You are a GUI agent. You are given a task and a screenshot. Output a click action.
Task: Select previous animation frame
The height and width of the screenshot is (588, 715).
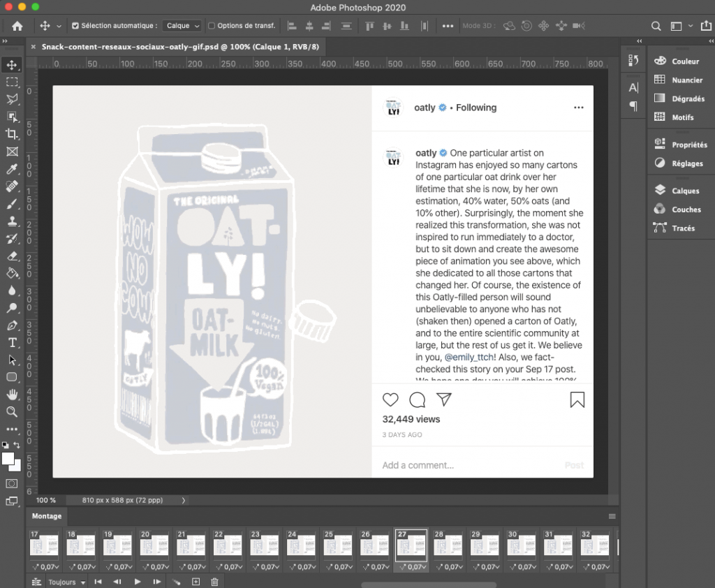[x=117, y=582]
